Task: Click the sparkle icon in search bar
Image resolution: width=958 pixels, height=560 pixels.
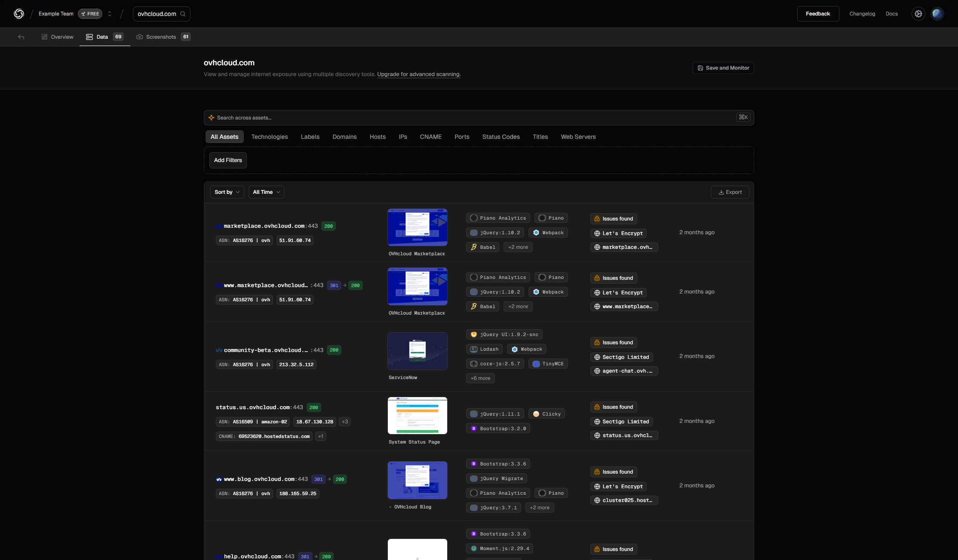Action: pyautogui.click(x=211, y=118)
